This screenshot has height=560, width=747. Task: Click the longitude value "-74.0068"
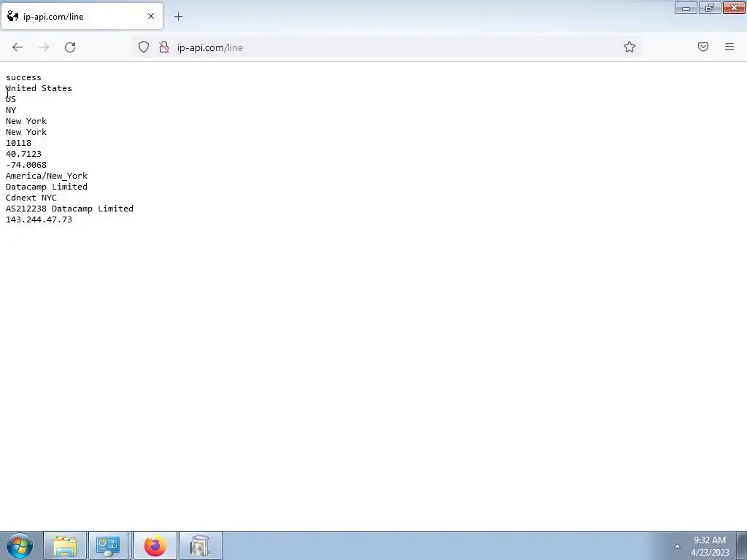pyautogui.click(x=26, y=165)
